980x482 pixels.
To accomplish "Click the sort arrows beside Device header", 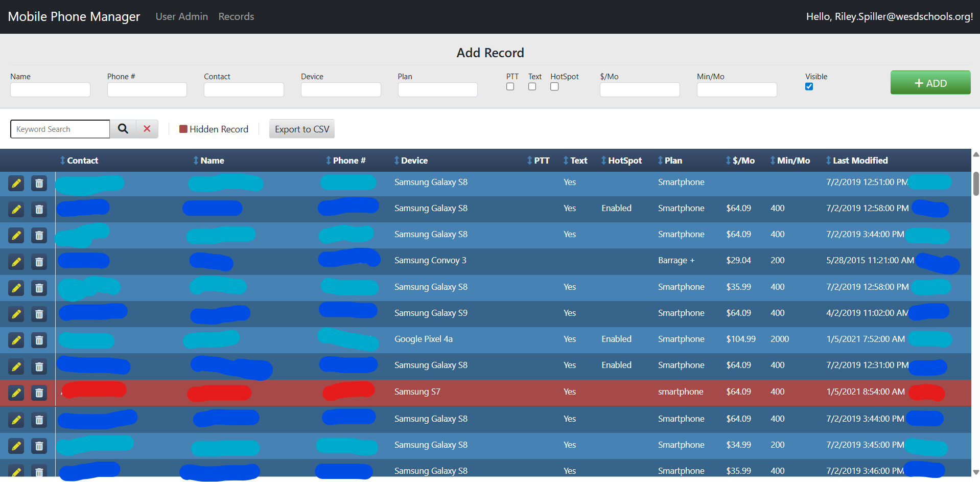I will point(396,160).
